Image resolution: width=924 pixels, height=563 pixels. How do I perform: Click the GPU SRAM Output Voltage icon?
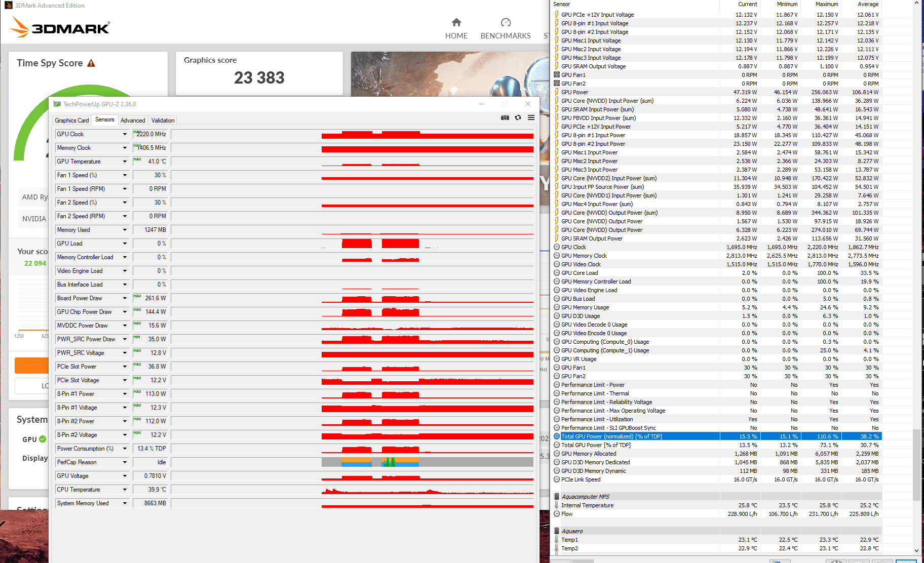click(x=557, y=66)
